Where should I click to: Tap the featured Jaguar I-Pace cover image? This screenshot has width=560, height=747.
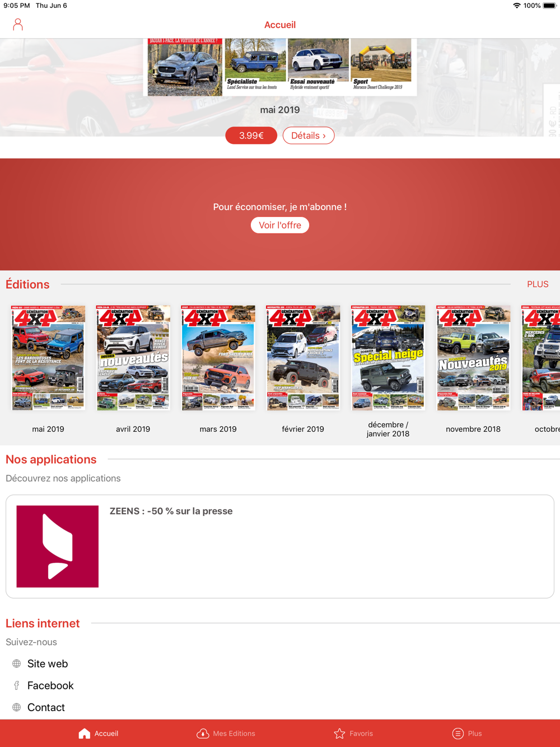point(185,67)
